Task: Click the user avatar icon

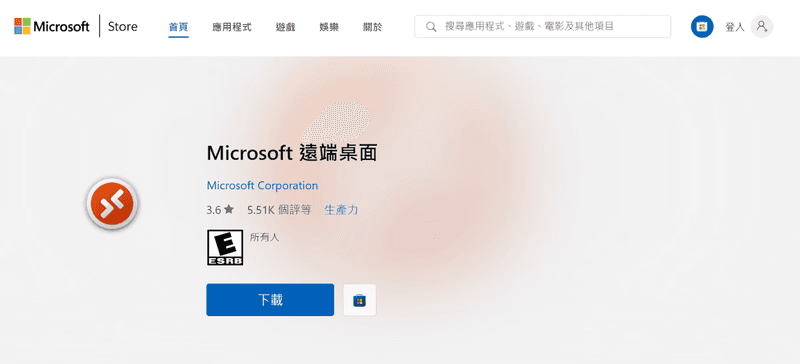Action: tap(762, 27)
